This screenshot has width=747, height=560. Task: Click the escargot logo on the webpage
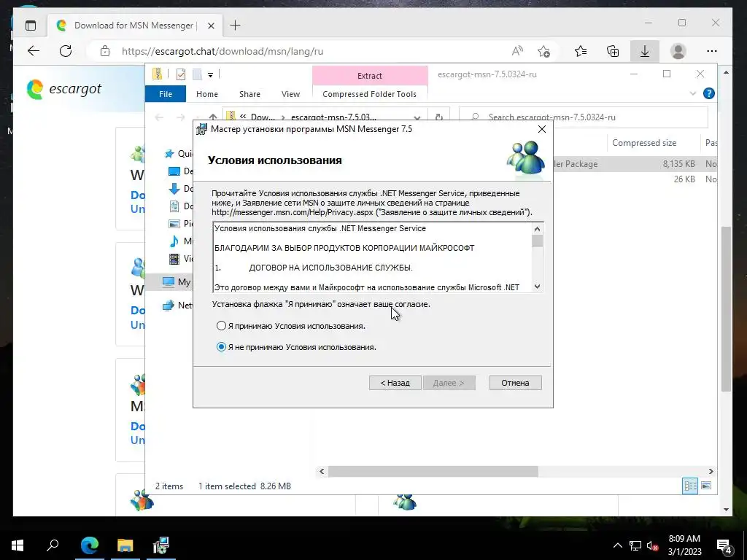pos(64,89)
